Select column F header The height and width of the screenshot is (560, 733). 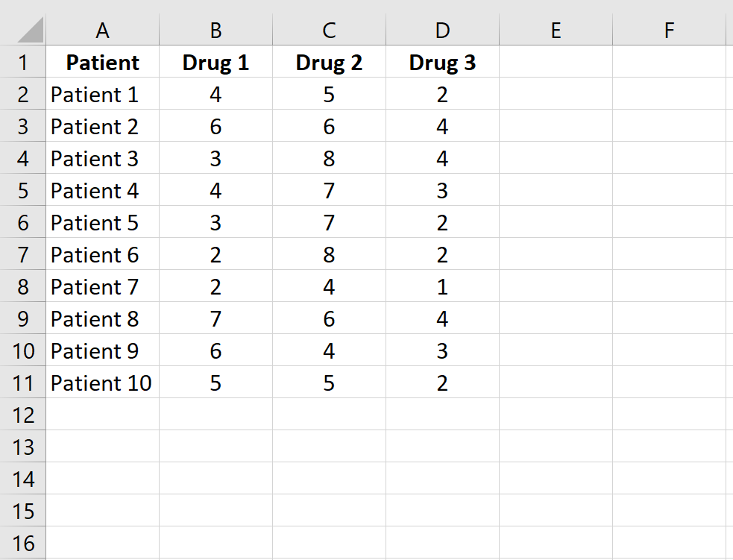669,30
